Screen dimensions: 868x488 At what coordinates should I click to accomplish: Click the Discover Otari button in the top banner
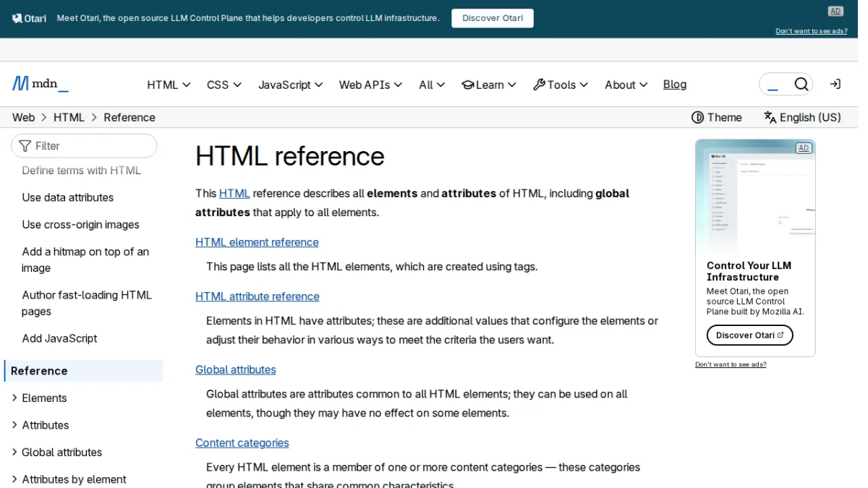[x=493, y=18]
